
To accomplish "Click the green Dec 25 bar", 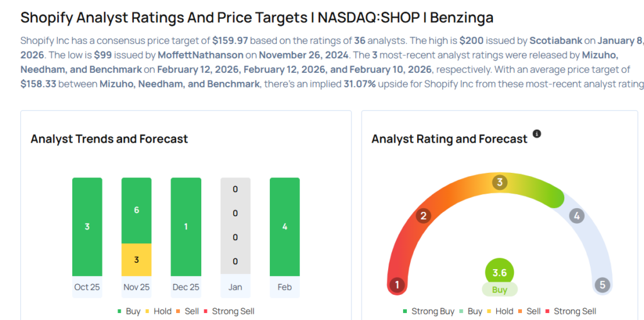I will [x=186, y=226].
